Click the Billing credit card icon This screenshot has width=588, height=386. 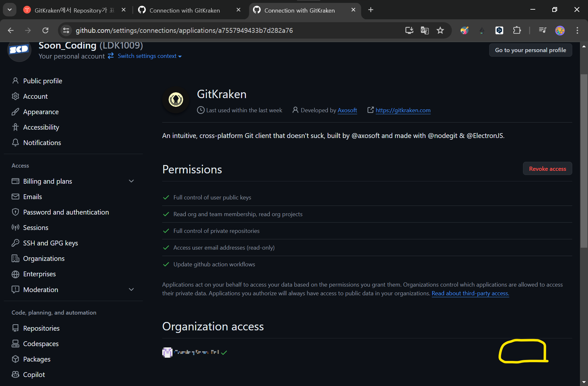(x=15, y=181)
